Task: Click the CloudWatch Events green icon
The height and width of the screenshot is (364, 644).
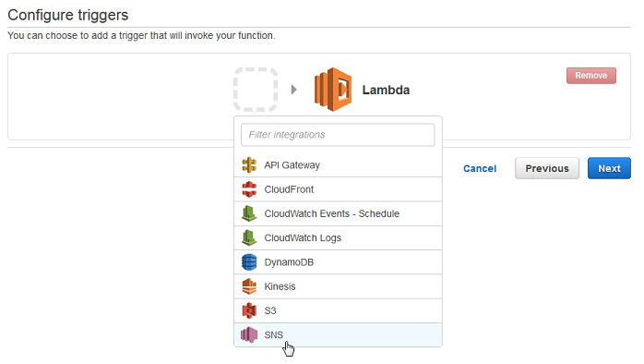Action: 249,213
